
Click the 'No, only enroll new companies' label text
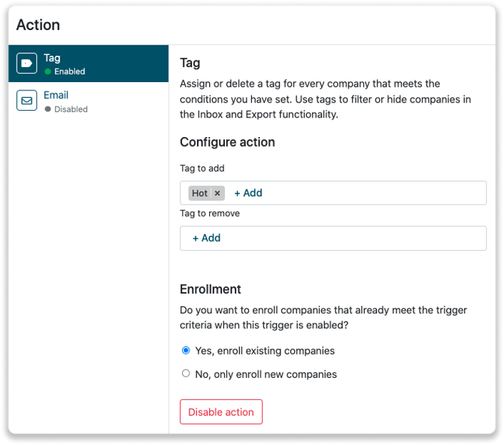pyautogui.click(x=266, y=374)
